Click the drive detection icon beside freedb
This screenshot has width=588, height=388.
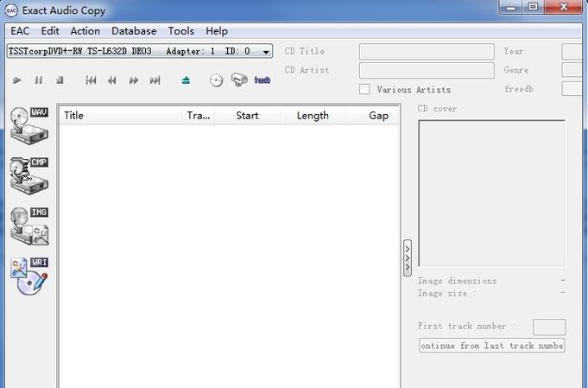click(239, 80)
